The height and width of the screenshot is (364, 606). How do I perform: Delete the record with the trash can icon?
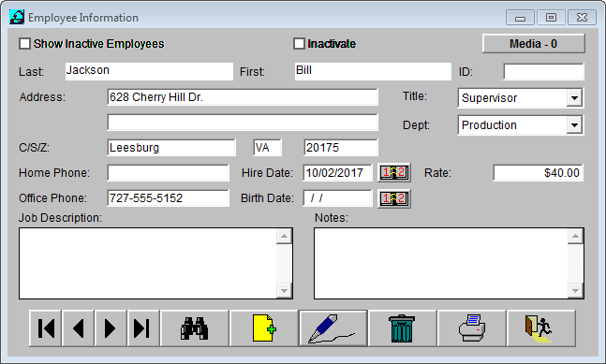tap(403, 328)
